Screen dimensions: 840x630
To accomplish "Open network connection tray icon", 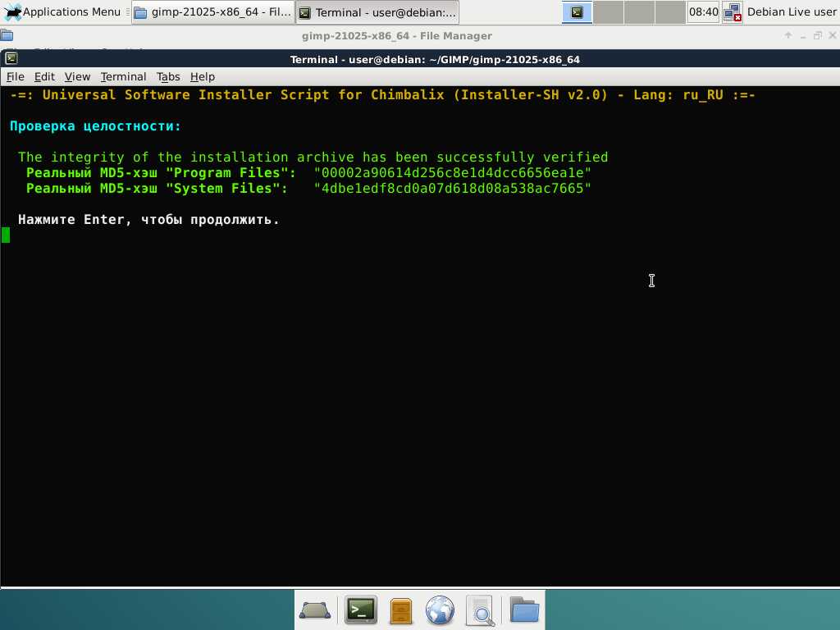I will click(732, 12).
